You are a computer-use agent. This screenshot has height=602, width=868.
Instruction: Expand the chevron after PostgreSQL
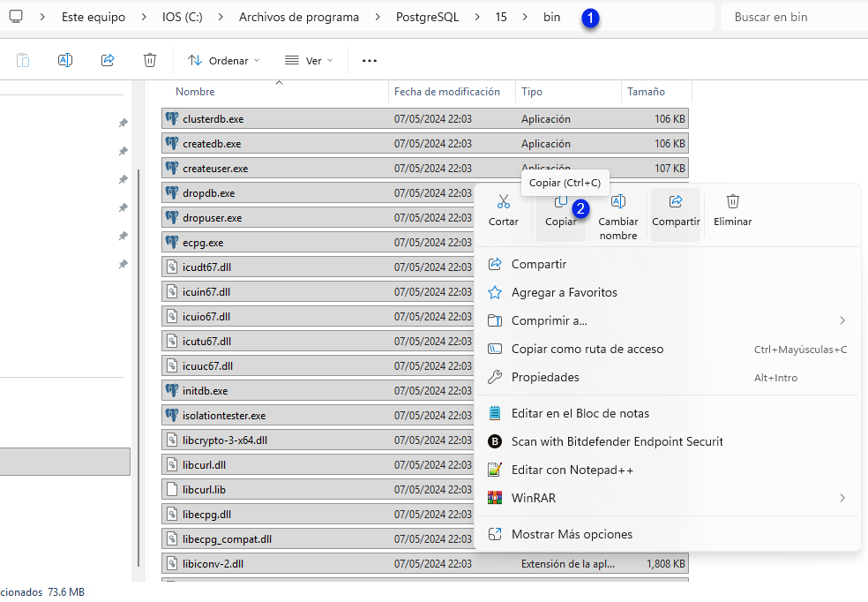click(x=477, y=17)
